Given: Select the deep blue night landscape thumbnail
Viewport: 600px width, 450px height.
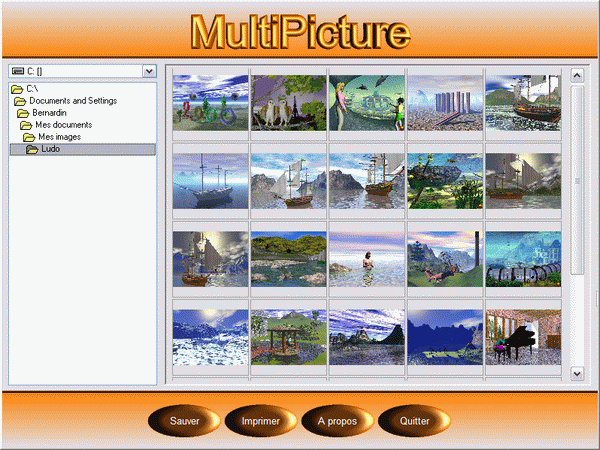Looking at the screenshot, I should click(x=445, y=337).
